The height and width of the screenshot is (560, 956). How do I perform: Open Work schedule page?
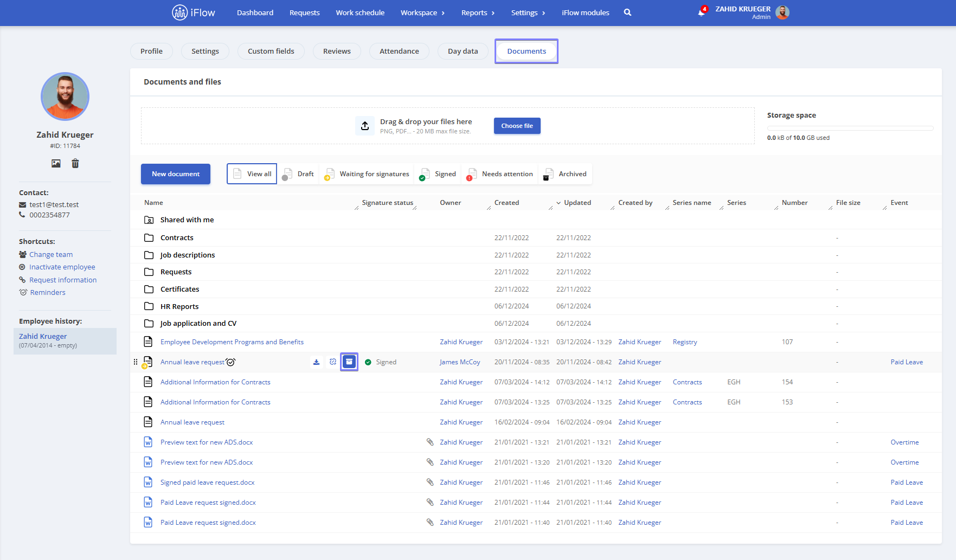pyautogui.click(x=360, y=12)
